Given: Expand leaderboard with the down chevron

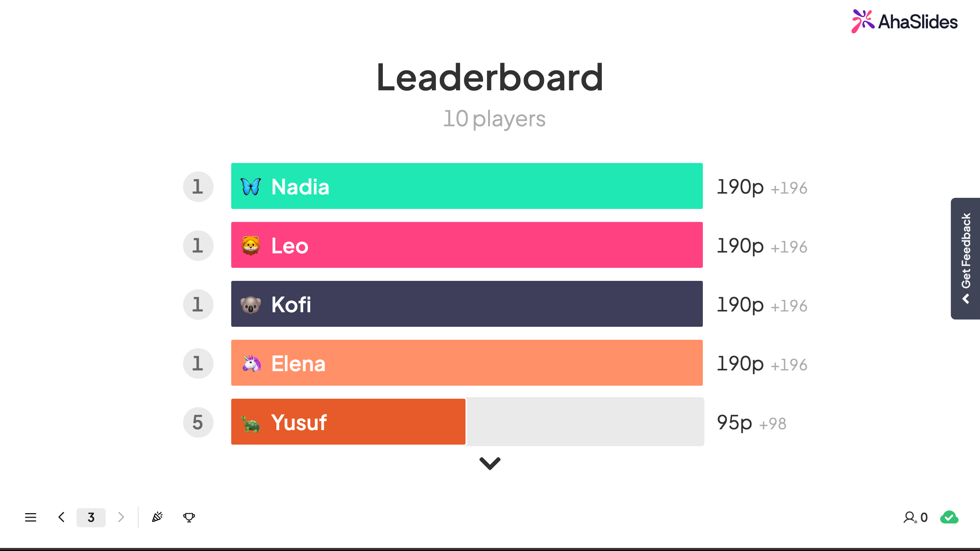Looking at the screenshot, I should [490, 463].
